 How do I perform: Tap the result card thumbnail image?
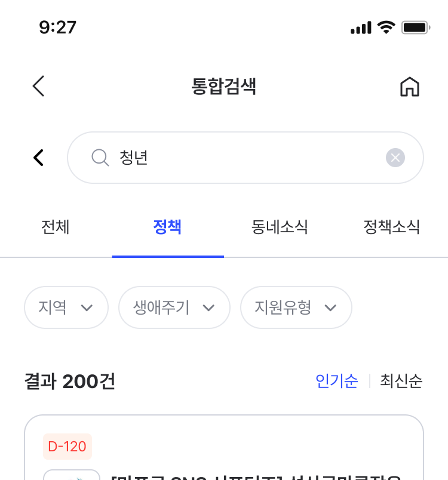(72, 475)
